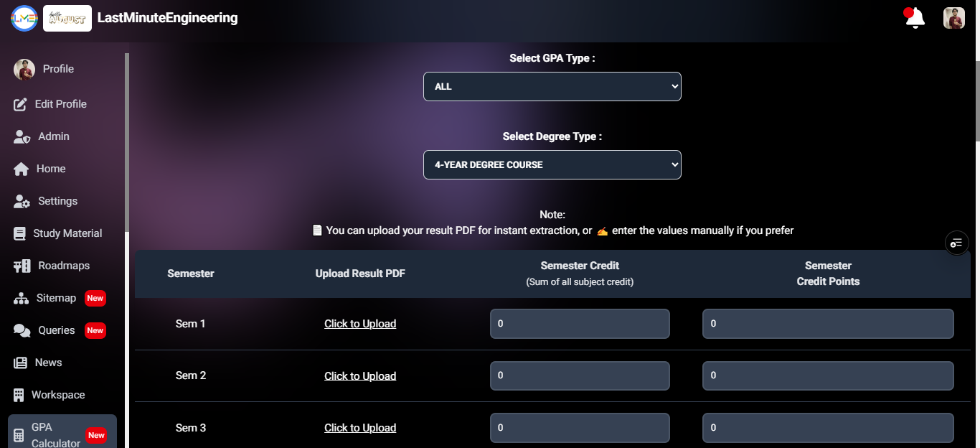
Task: Open the Study Material section
Action: coord(68,233)
